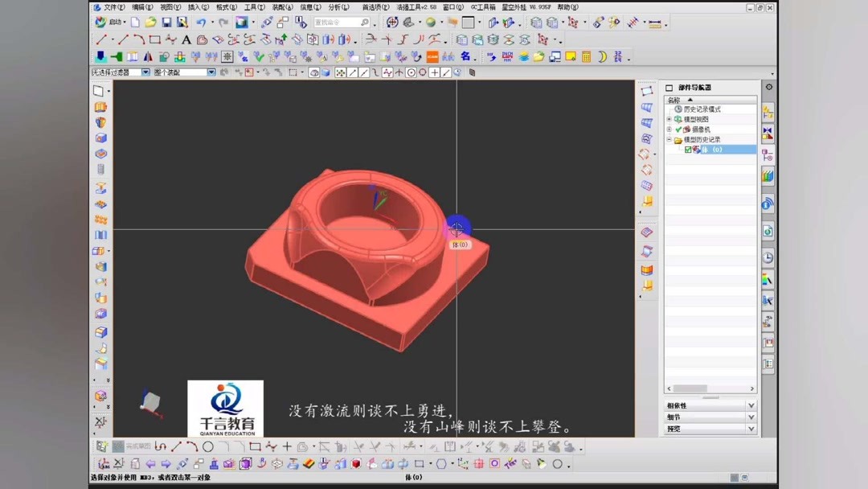Save the model using the Save icon
868x489 pixels.
click(167, 23)
